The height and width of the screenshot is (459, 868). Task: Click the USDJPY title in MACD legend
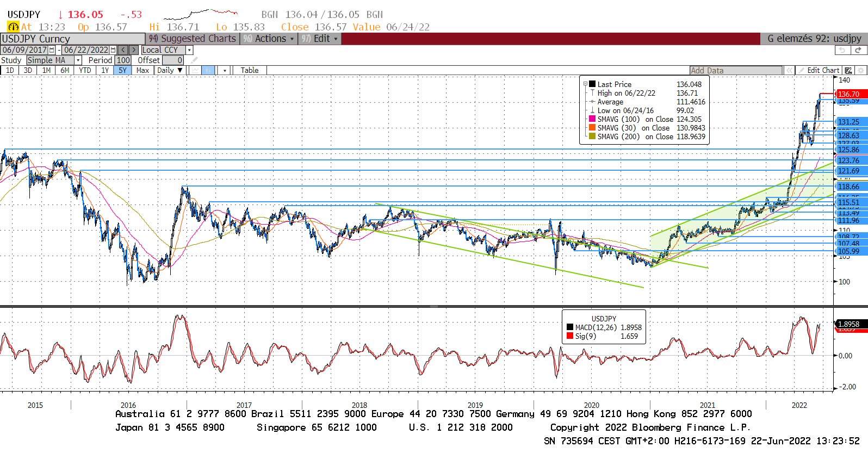(x=604, y=319)
